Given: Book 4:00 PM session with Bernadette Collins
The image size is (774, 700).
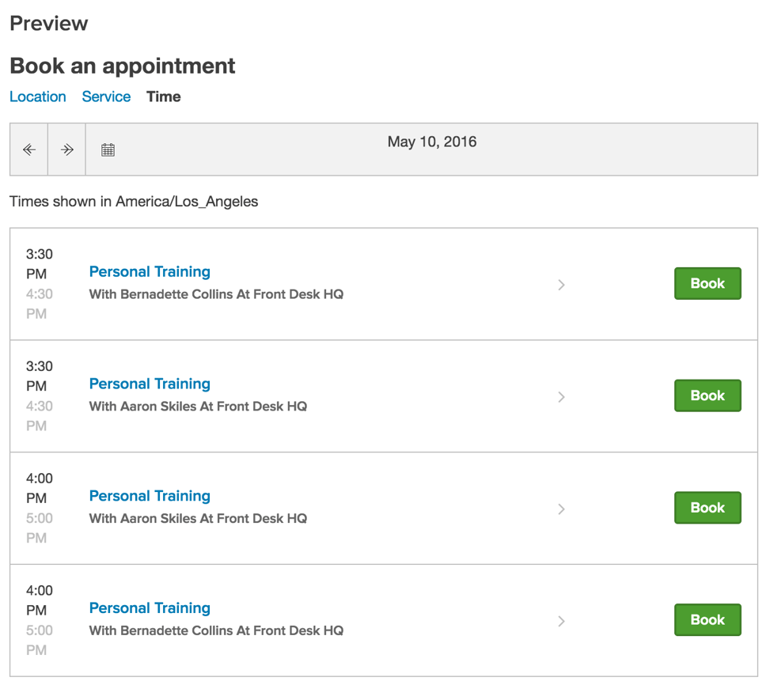Looking at the screenshot, I should pyautogui.click(x=708, y=619).
